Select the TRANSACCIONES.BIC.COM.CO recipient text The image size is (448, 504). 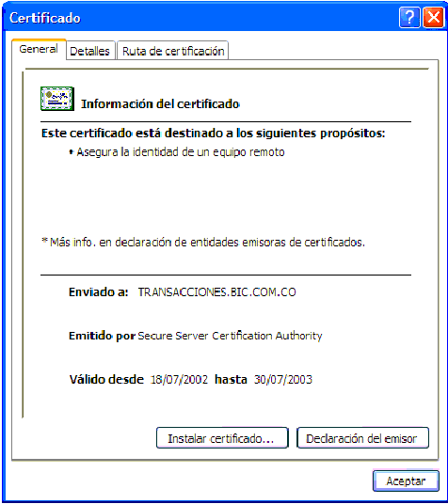216,291
